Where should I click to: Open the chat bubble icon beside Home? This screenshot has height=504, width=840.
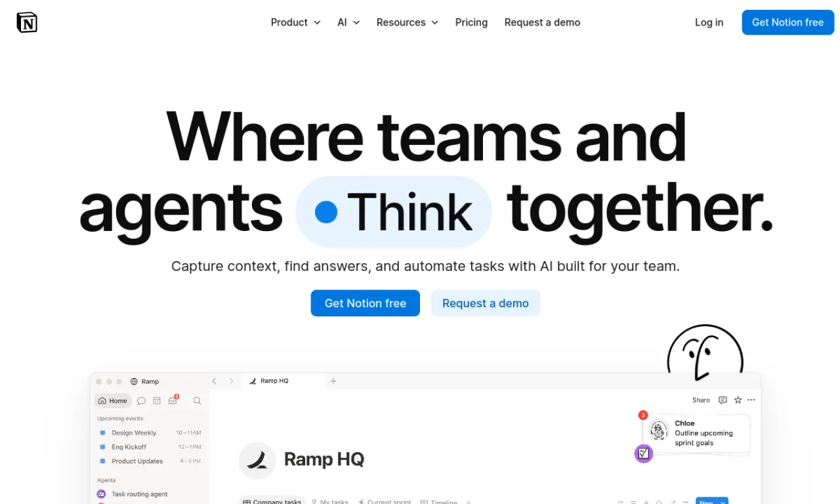coord(141,401)
